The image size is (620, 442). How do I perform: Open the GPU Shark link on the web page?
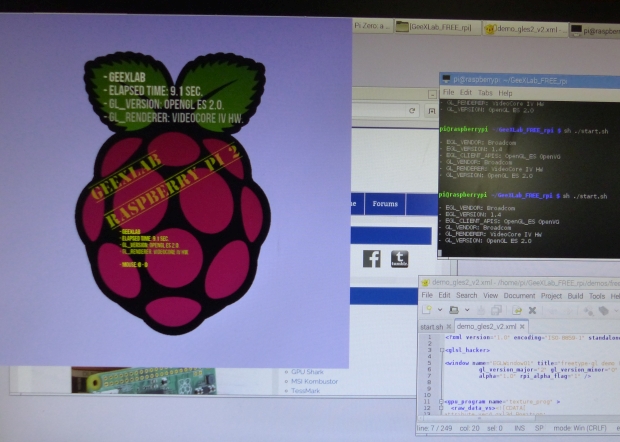point(307,372)
